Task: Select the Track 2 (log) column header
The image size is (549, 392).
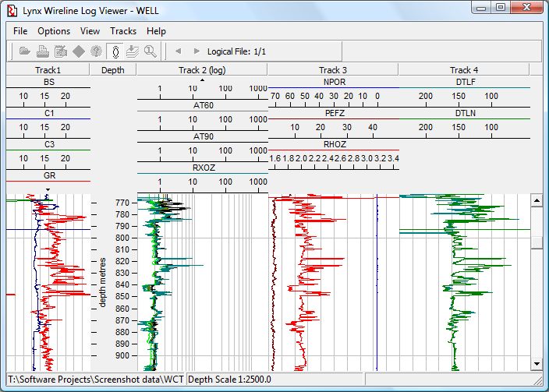Action: (202, 70)
